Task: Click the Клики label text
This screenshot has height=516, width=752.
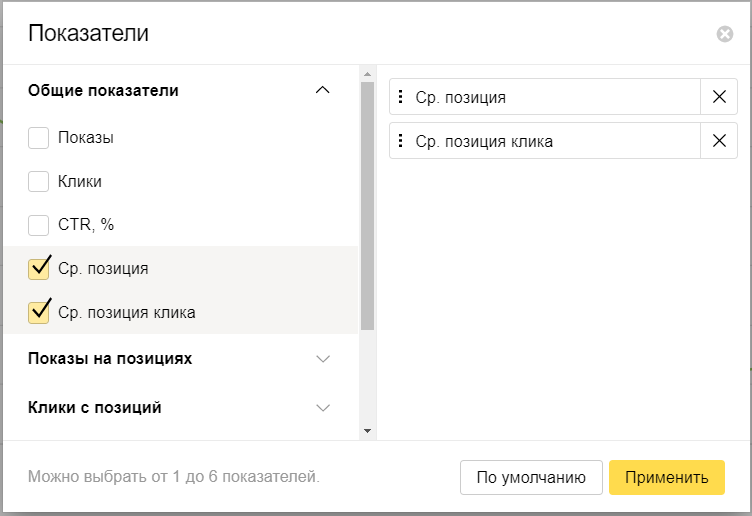Action: tap(80, 182)
